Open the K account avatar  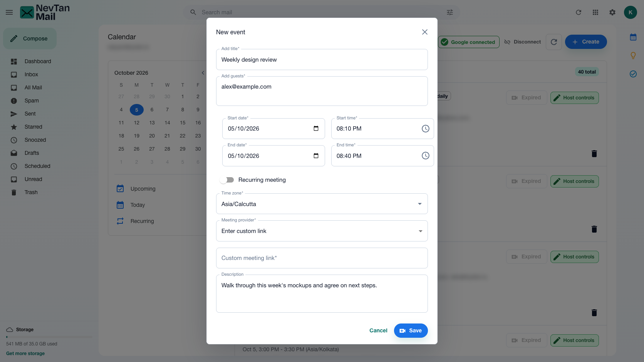pos(631,12)
